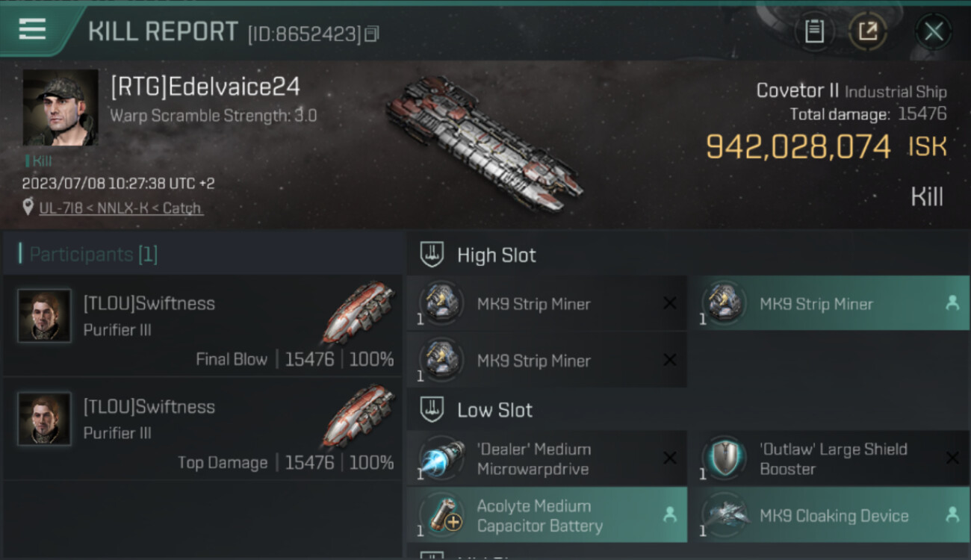
Task: Click the Edelvaice24 pilot portrait
Action: [60, 108]
